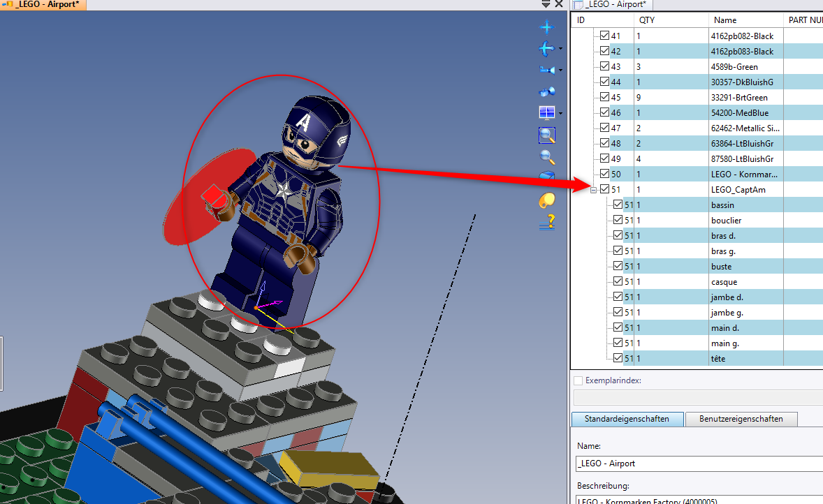The height and width of the screenshot is (504, 823).
Task: Open the viewport pane options arrow
Action: (x=546, y=4)
